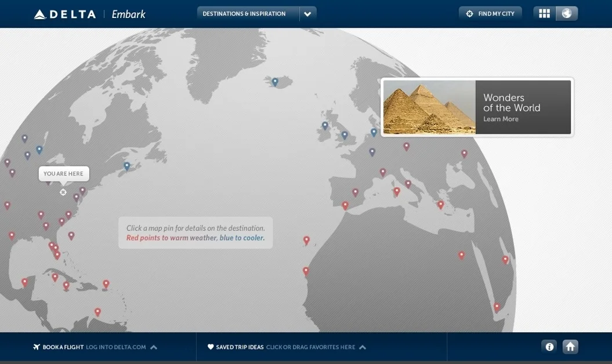612x364 pixels.
Task: Click the red pin in Egypt
Action: pos(461,256)
